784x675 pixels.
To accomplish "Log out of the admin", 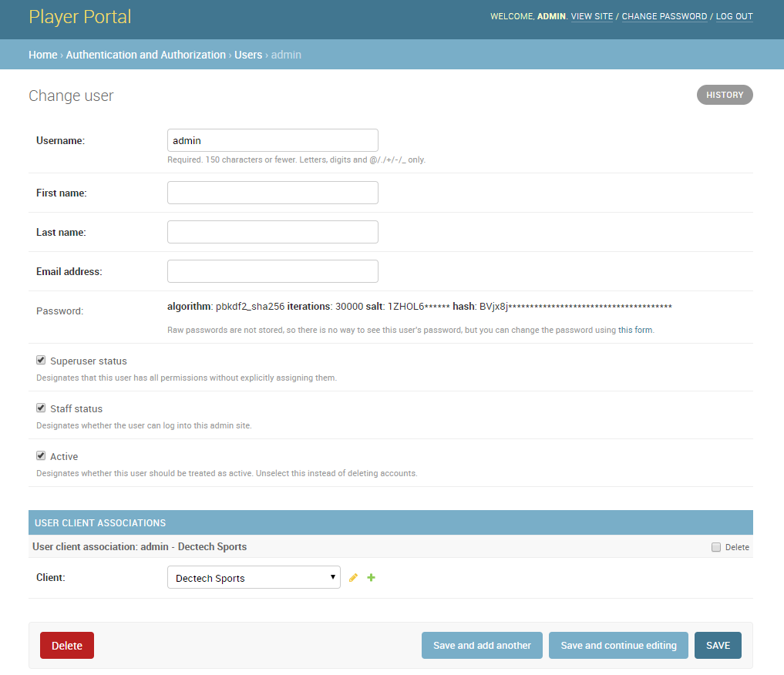I will pos(735,16).
